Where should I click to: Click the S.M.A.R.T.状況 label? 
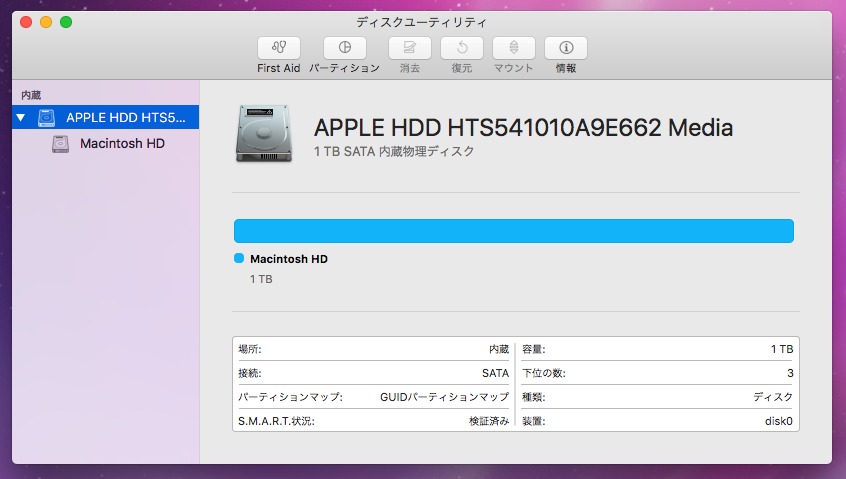tap(276, 421)
